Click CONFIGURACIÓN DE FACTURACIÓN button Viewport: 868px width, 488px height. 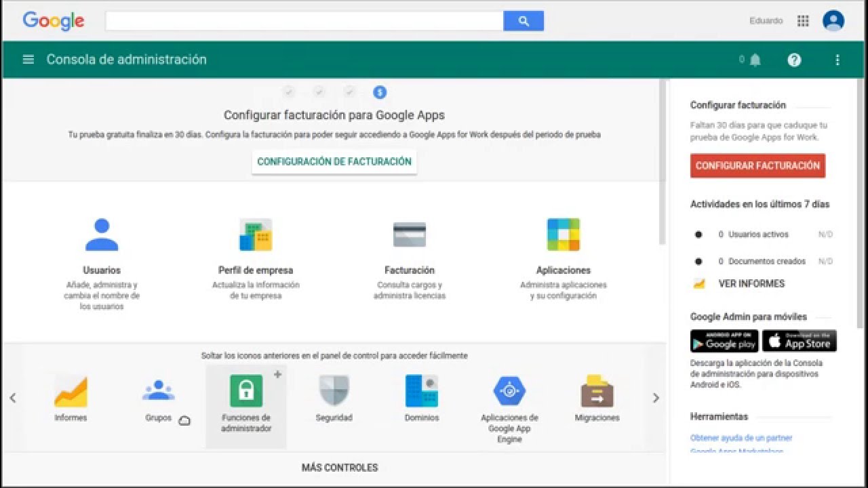334,161
